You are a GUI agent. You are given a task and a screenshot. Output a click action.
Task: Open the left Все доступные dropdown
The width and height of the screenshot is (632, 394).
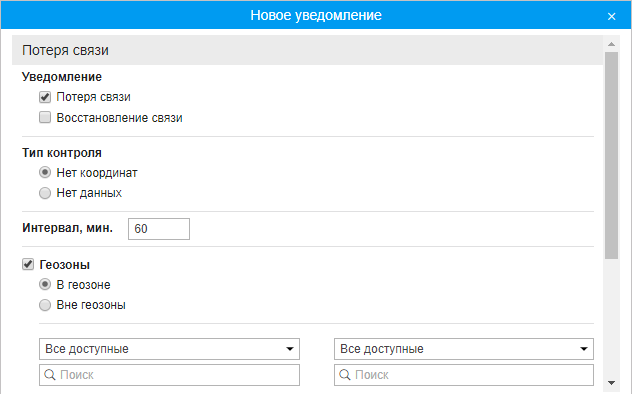[169, 349]
